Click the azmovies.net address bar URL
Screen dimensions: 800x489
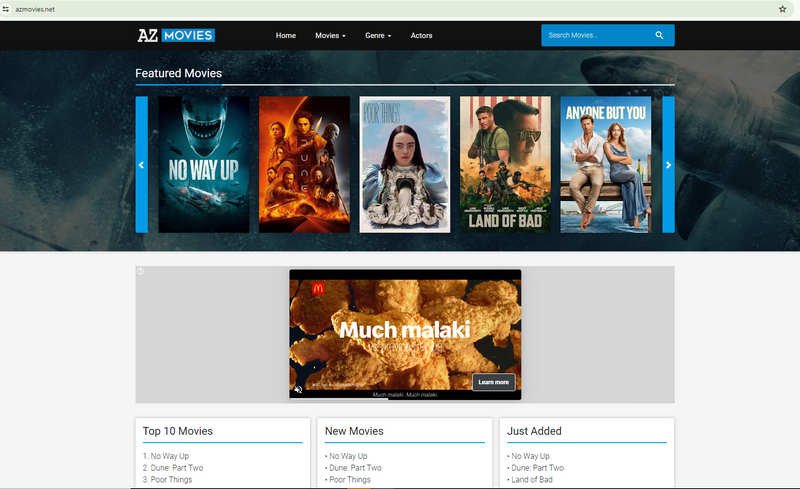[35, 9]
